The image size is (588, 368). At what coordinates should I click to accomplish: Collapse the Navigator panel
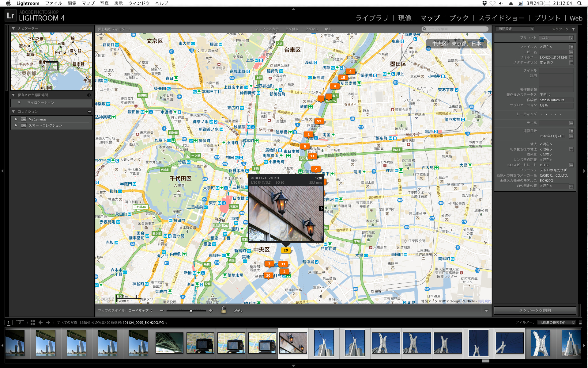click(x=13, y=29)
